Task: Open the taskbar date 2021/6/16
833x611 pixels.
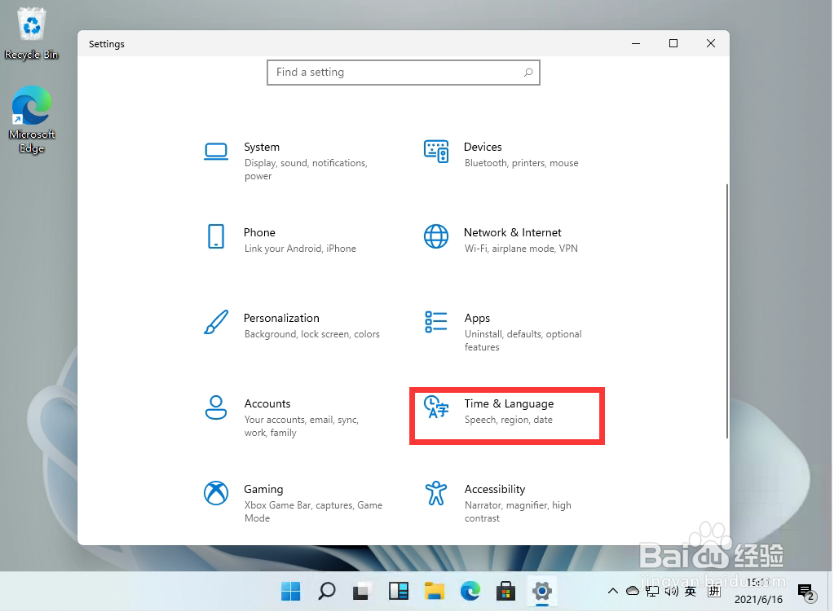Action: 758,599
